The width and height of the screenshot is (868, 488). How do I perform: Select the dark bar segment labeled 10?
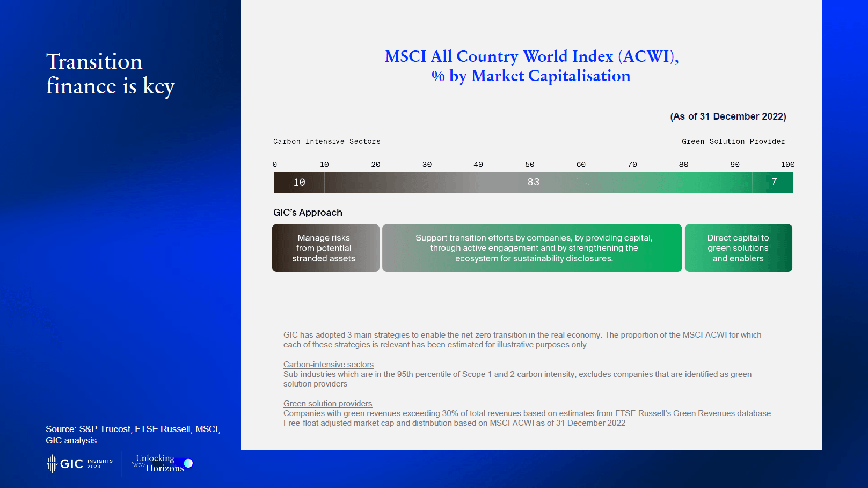click(299, 183)
